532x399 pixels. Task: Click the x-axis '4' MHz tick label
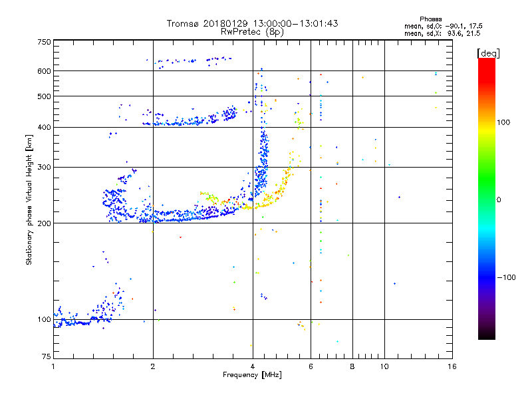(x=253, y=366)
